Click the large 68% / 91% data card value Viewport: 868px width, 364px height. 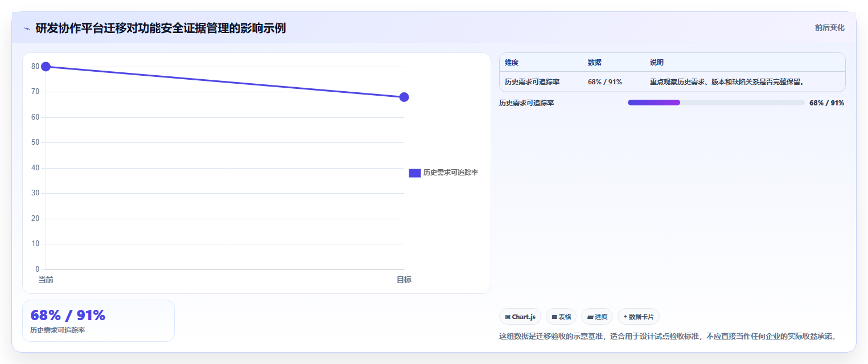point(68,315)
